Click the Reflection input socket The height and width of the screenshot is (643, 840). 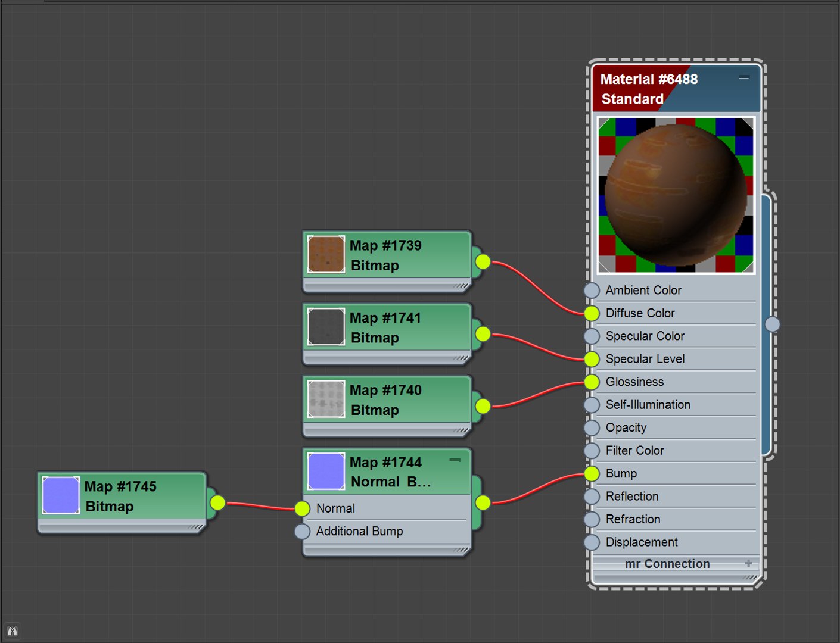pyautogui.click(x=592, y=497)
